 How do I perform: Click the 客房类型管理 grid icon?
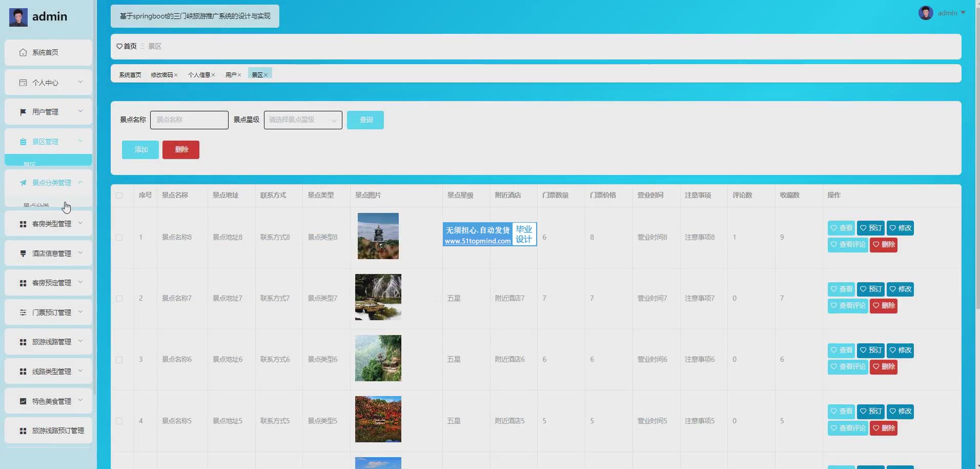tap(23, 224)
